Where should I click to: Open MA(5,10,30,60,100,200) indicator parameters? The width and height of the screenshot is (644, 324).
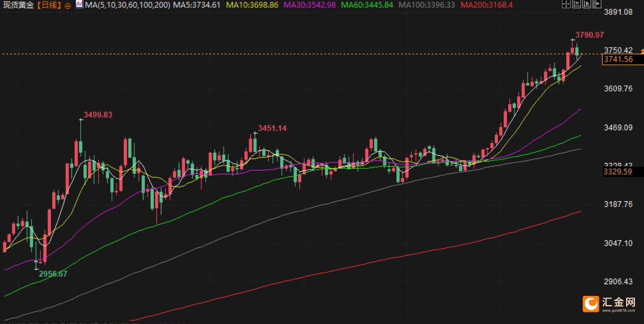click(127, 5)
